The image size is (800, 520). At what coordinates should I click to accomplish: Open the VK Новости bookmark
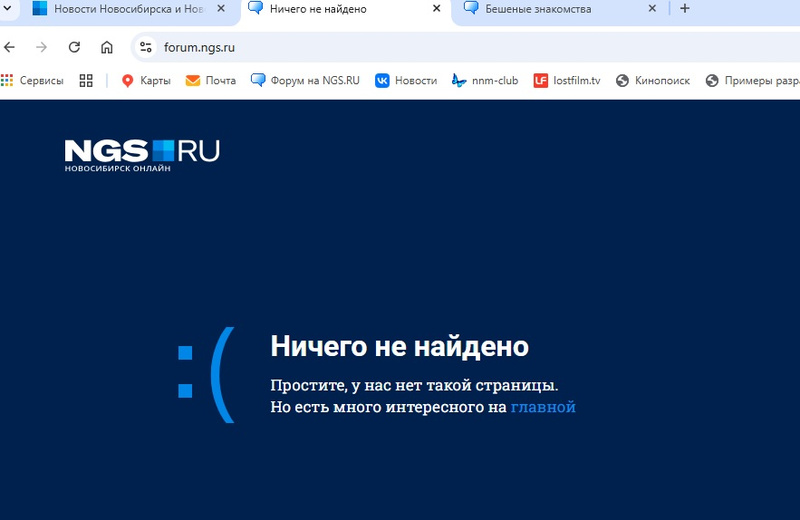coord(406,81)
